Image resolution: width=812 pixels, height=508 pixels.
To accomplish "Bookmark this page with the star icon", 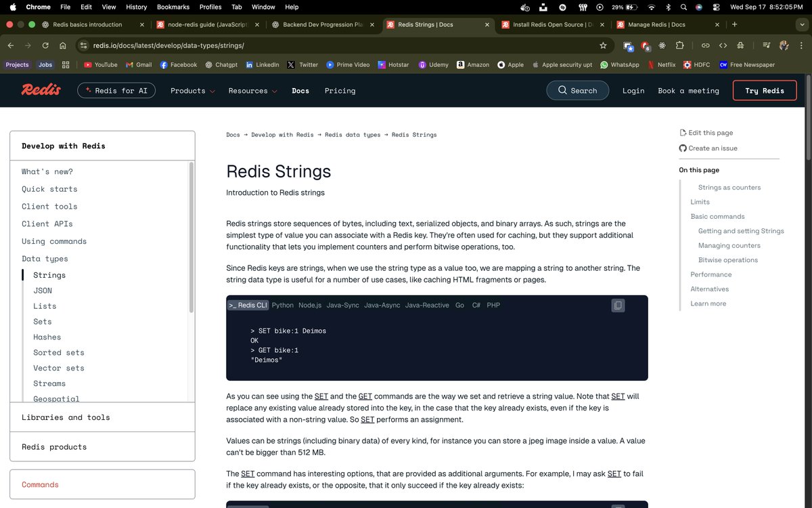I will (x=603, y=45).
